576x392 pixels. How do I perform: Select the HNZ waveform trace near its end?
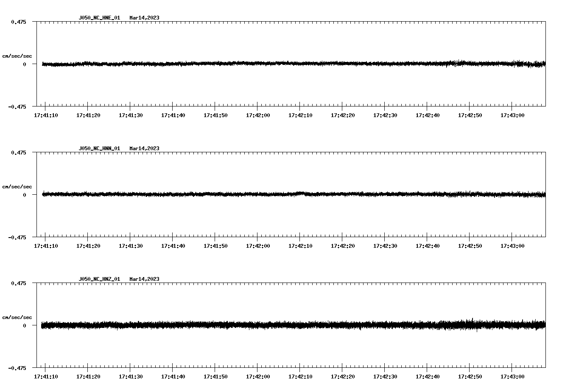click(534, 325)
